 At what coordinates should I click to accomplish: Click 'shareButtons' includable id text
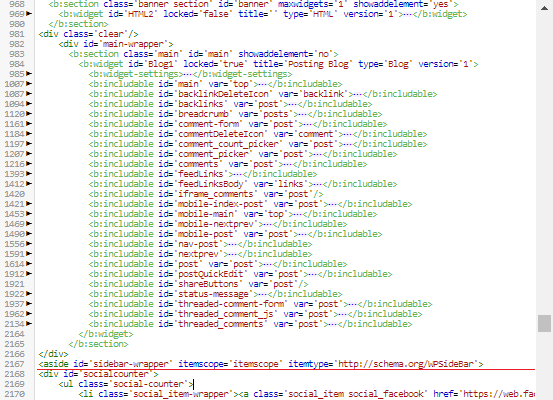pyautogui.click(x=208, y=284)
